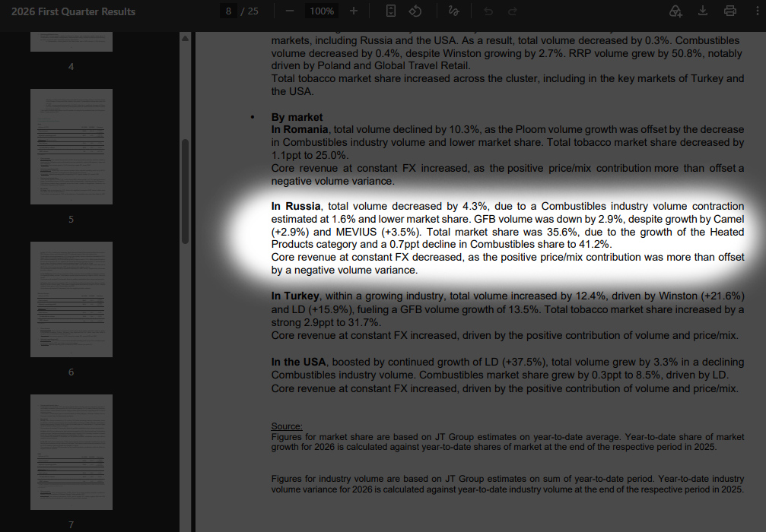The height and width of the screenshot is (532, 766).
Task: Jump to page 4 thumbnail
Action: point(72,42)
